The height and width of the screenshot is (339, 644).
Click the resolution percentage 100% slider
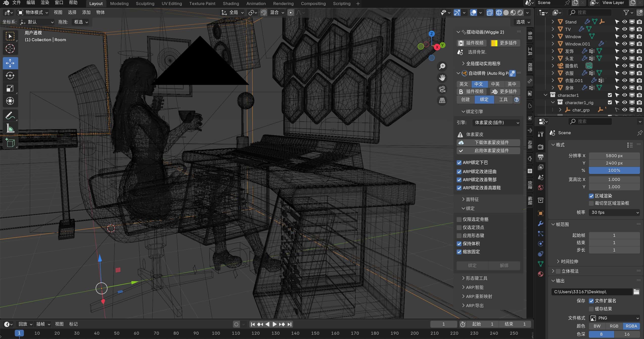614,170
